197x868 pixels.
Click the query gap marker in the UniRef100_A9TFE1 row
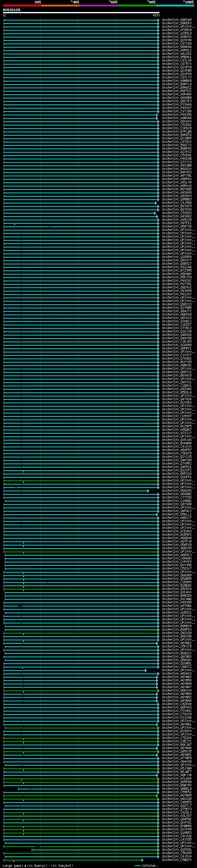[14, 224]
